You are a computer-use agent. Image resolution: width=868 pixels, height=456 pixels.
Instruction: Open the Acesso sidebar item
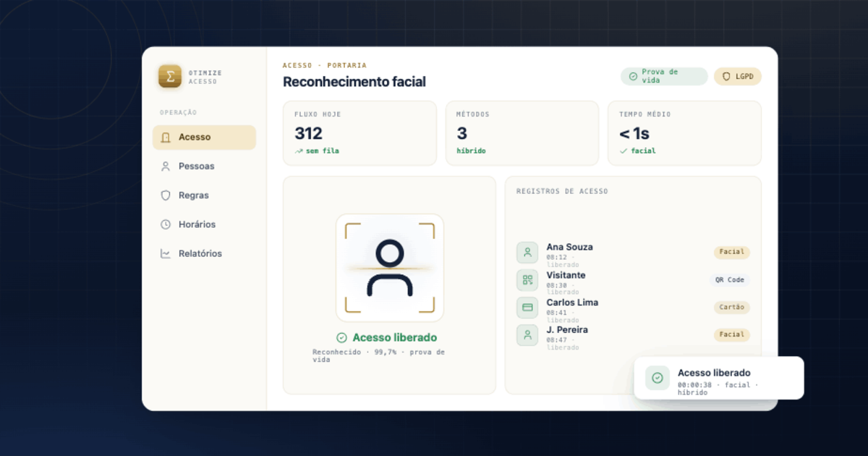point(204,138)
